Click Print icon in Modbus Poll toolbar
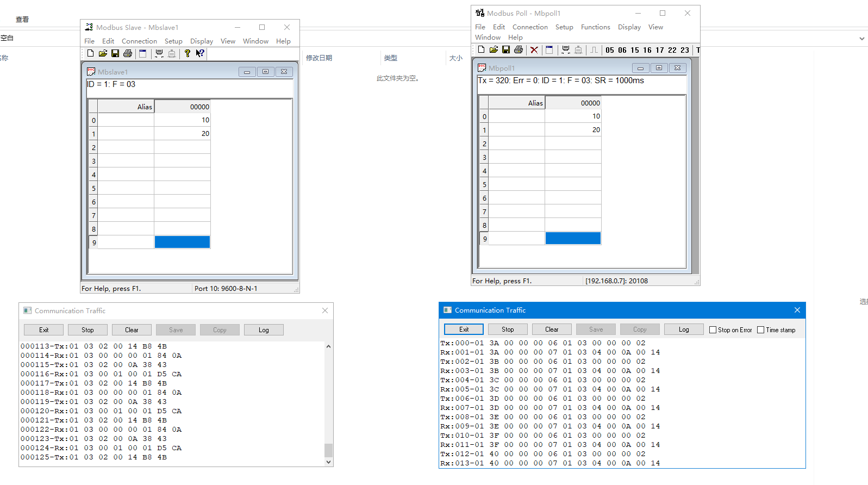 (519, 49)
